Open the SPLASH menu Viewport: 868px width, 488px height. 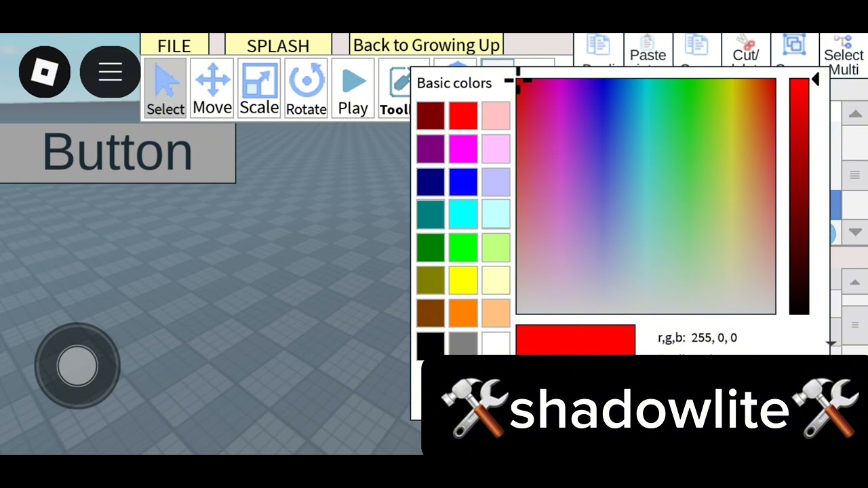[x=278, y=45]
